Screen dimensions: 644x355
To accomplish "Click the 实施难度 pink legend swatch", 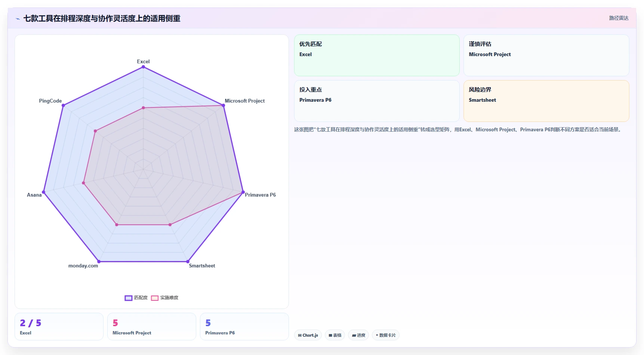I will pyautogui.click(x=155, y=298).
